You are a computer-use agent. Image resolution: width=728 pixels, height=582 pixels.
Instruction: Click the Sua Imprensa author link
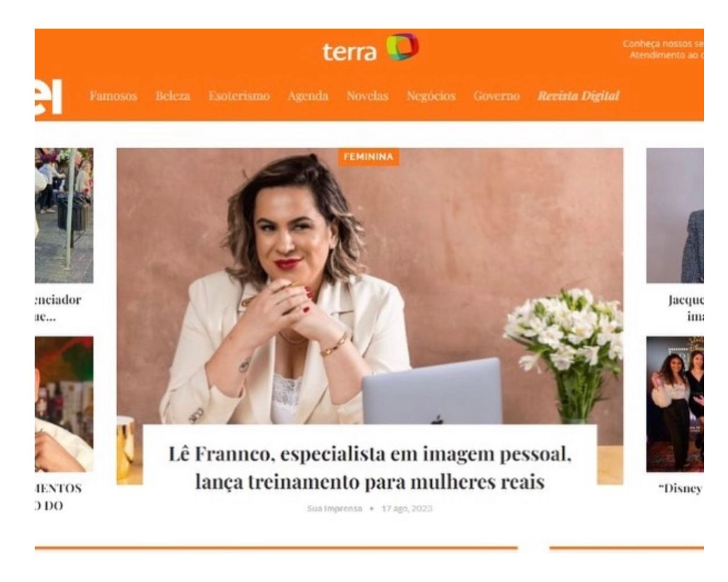point(334,508)
